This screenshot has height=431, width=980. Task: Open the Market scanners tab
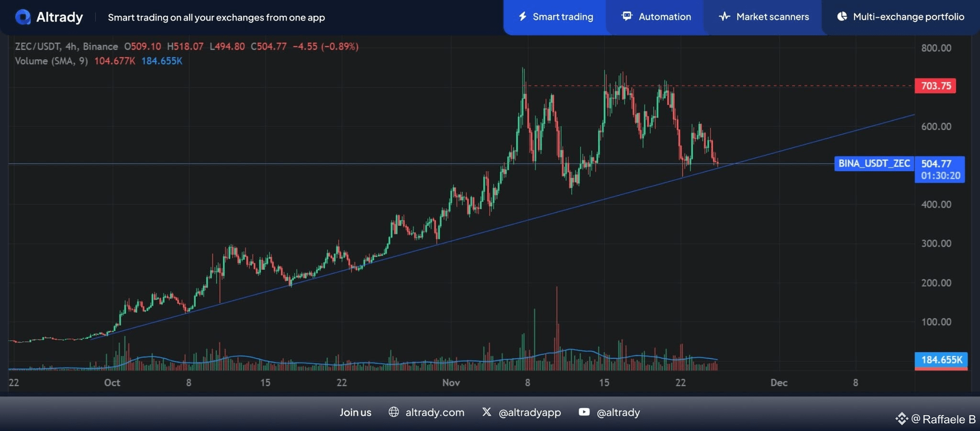click(763, 17)
